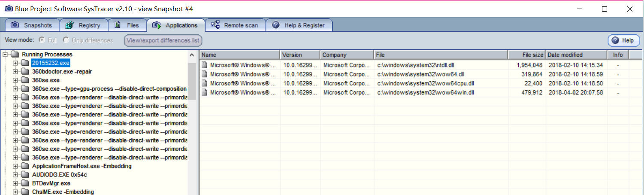
Task: Sort by the Company column header
Action: 347,55
